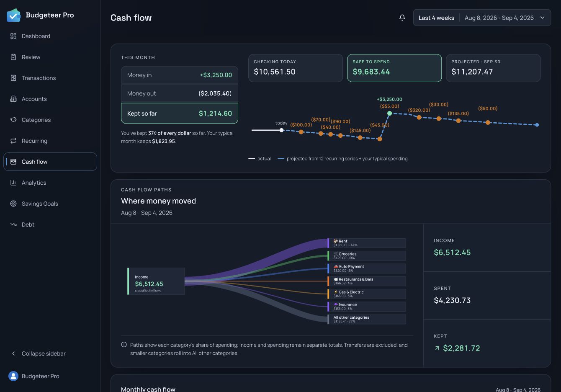Click the today marker on the projection chart
This screenshot has height=392, width=561.
281,130
